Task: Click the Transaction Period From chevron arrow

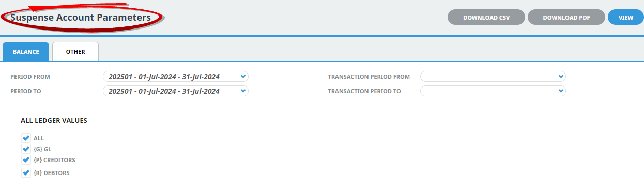Action: point(561,77)
